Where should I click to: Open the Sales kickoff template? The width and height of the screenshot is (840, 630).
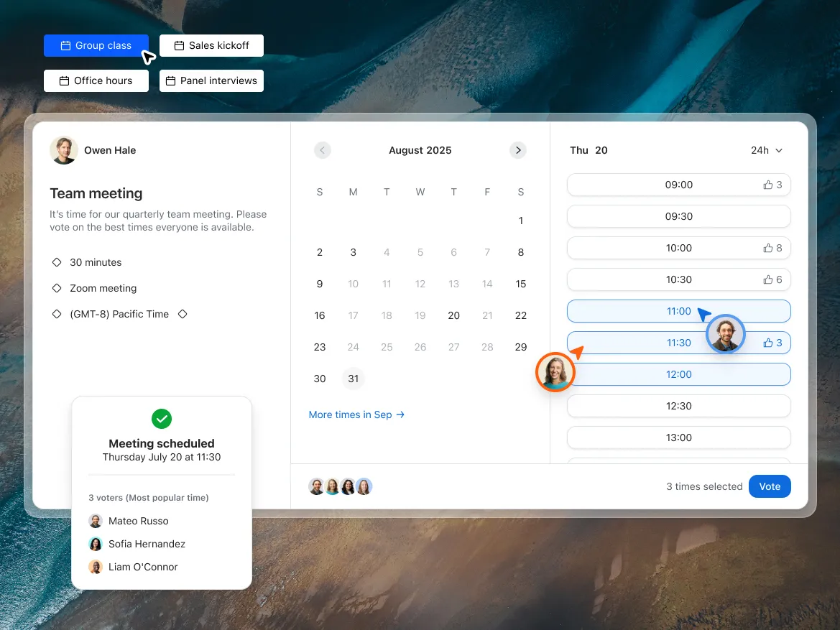tap(211, 45)
